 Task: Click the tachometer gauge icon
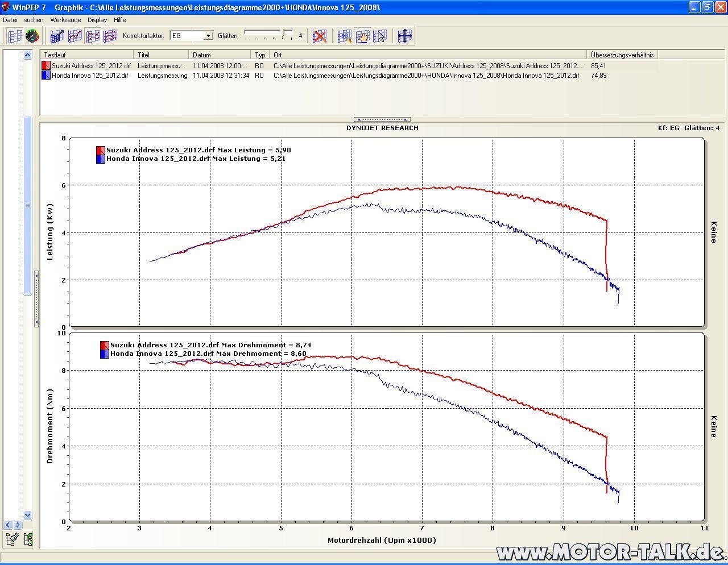(x=32, y=36)
